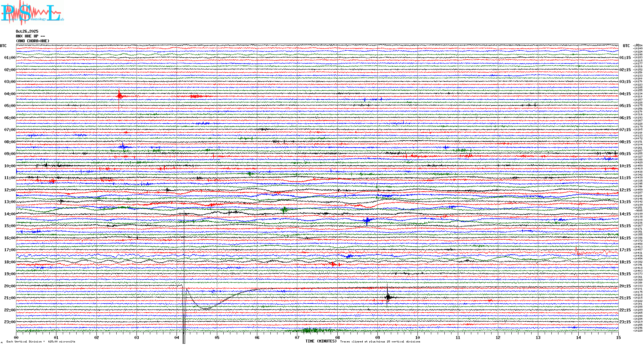Click the Each Vertical Division scale note
This screenshot has width=644, height=346.
[x=41, y=342]
